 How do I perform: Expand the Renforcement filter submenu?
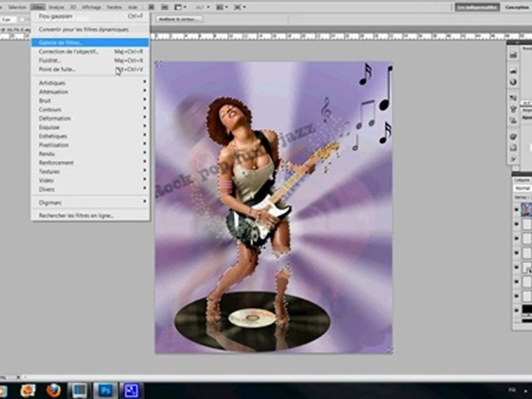(x=90, y=162)
